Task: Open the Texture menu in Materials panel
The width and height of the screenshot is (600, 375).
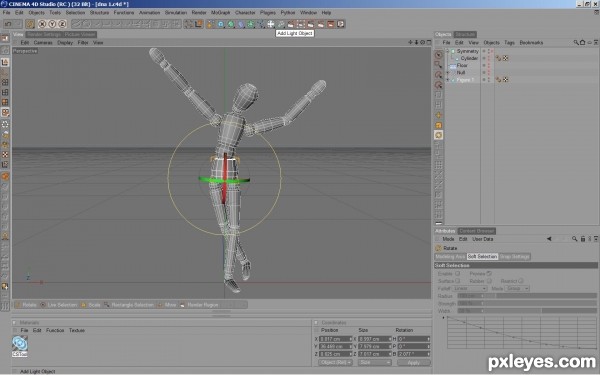Action: 77,330
